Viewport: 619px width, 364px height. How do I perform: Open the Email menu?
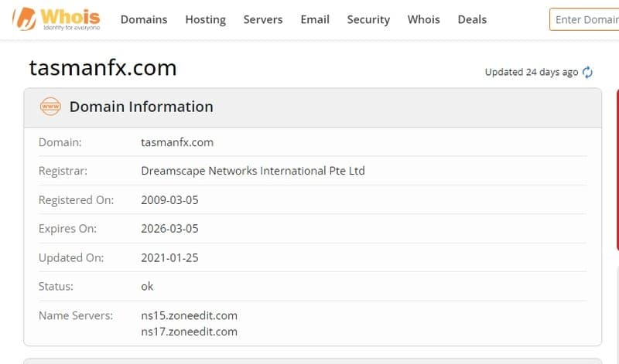(x=315, y=19)
